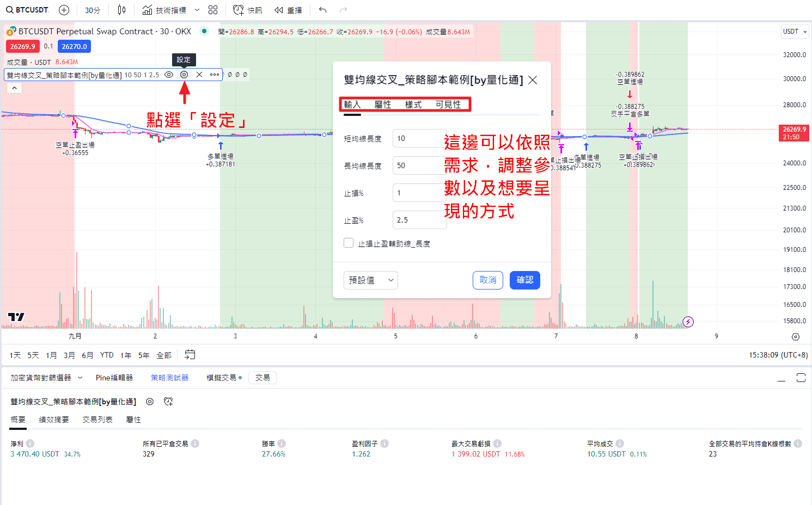The image size is (812, 505).
Task: Show info for 勝率
Action: coord(282,444)
